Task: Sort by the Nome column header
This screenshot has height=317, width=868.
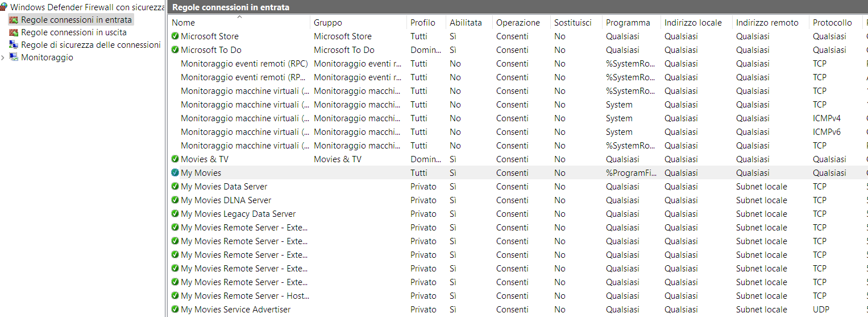Action: click(x=239, y=23)
